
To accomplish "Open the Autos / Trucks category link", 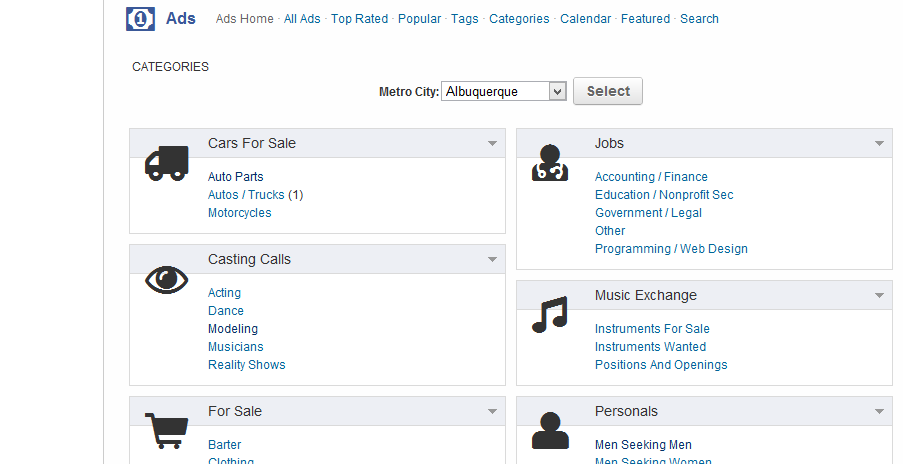I will coord(246,195).
